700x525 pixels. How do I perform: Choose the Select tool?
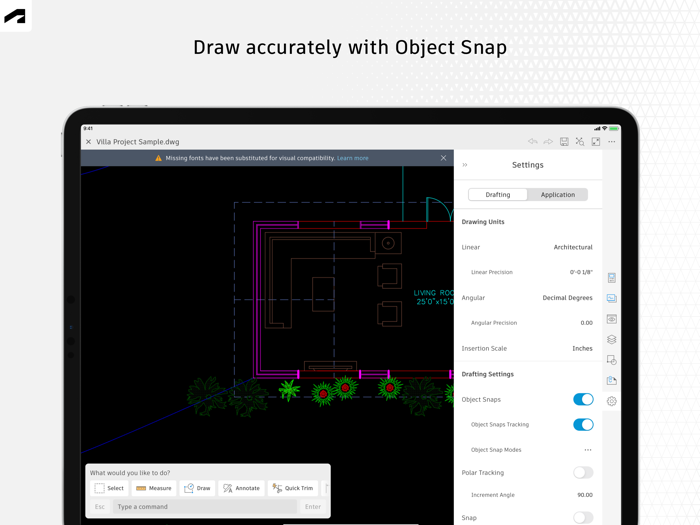pyautogui.click(x=109, y=488)
